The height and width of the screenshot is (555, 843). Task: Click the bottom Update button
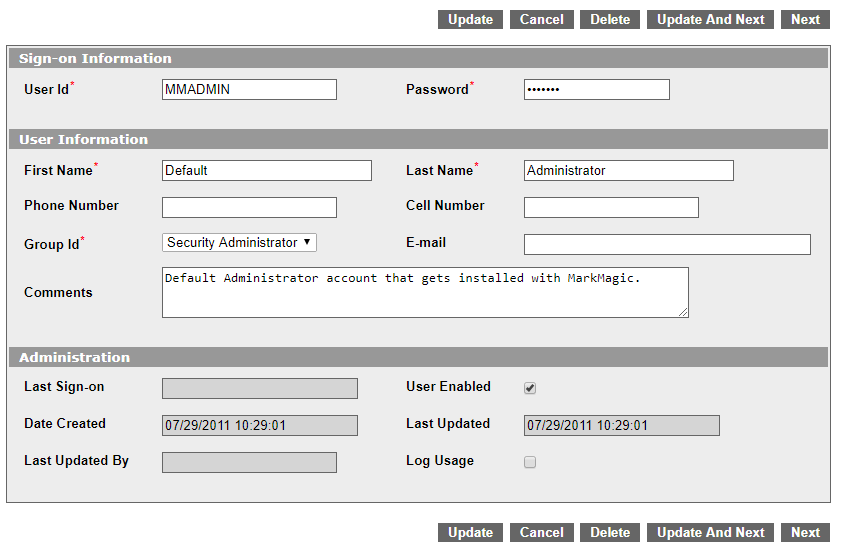tap(470, 532)
